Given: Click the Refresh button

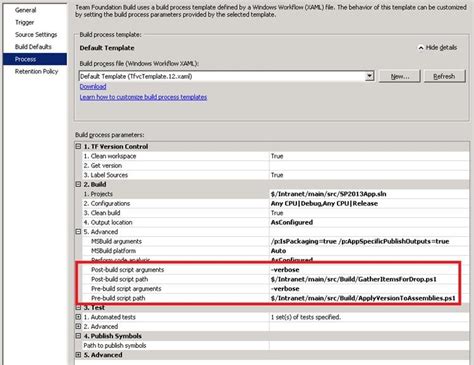Looking at the screenshot, I should click(444, 76).
